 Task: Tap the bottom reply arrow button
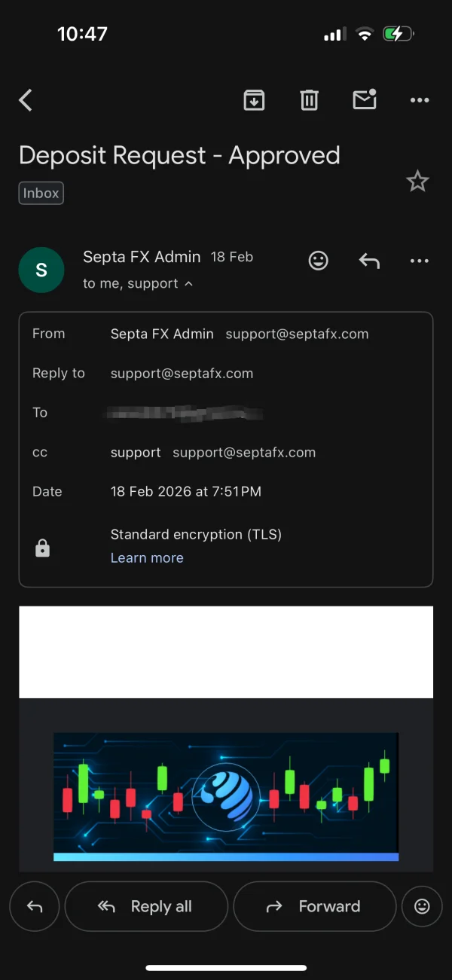pos(35,907)
